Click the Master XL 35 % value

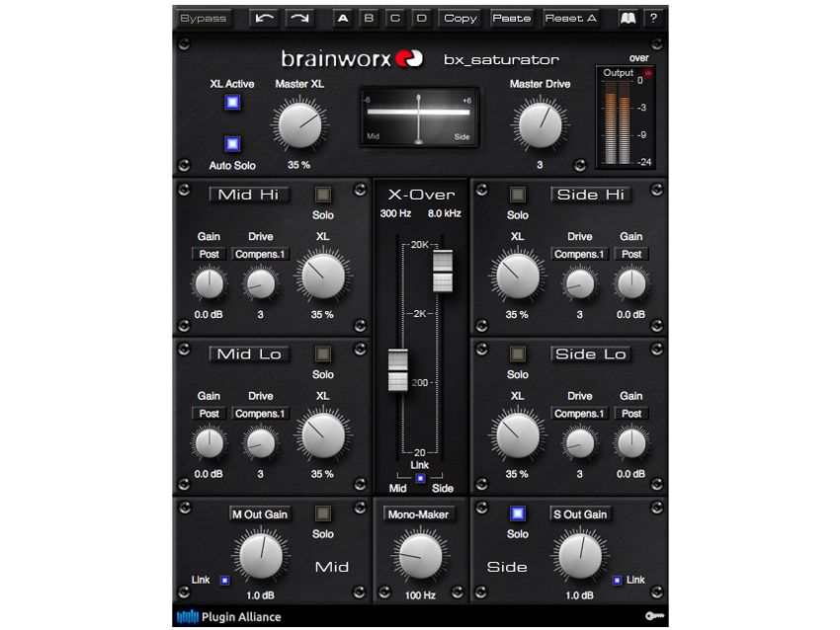(298, 165)
